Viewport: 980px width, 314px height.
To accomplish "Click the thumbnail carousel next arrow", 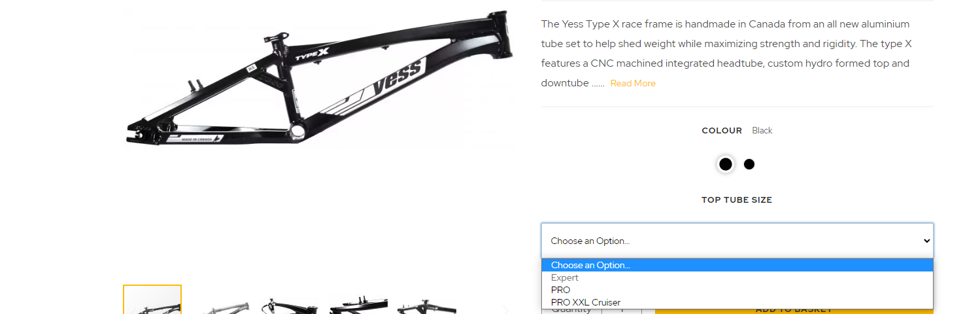I will point(505,309).
